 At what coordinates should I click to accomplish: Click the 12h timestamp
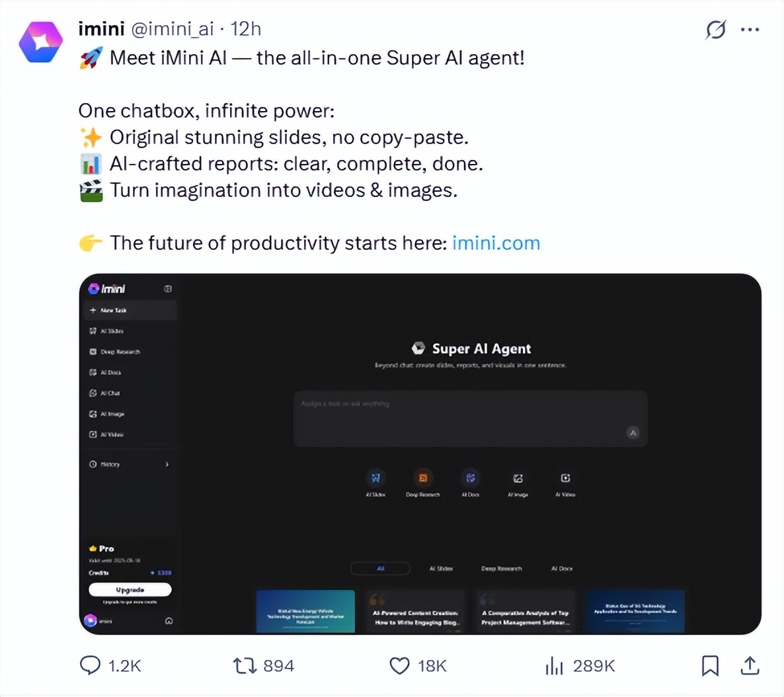(x=246, y=28)
